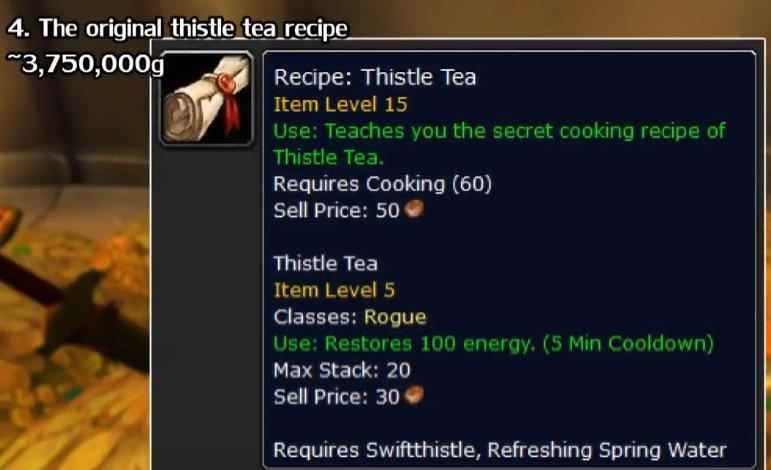The image size is (771, 470).
Task: Click the copper coin beside Sell Price 50
Action: [414, 209]
